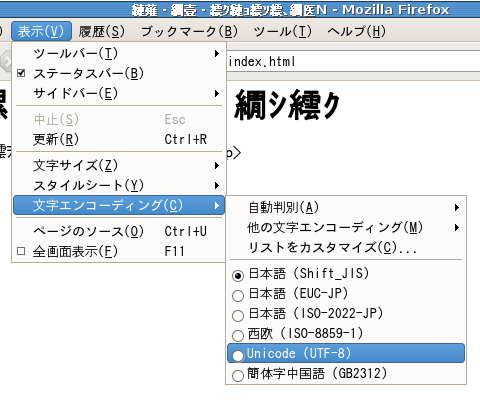Expand the 自動判別 submenu
The width and height of the screenshot is (480, 400).
click(346, 208)
